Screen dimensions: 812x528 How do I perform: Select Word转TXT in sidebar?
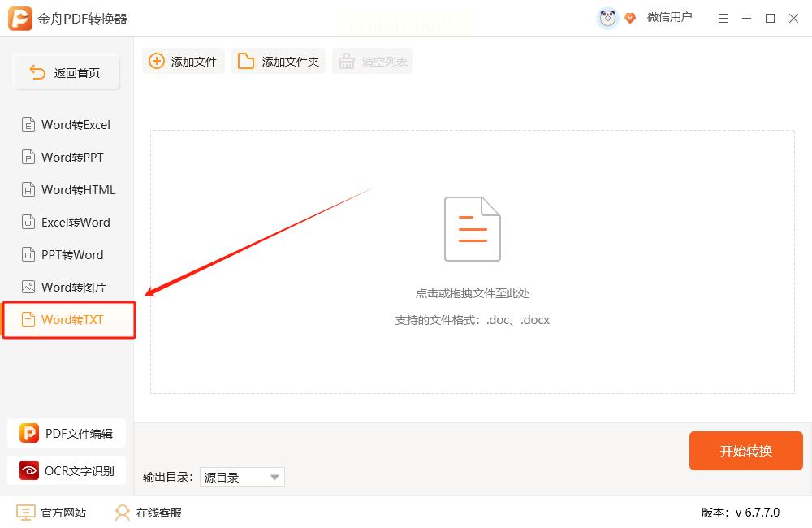click(69, 320)
